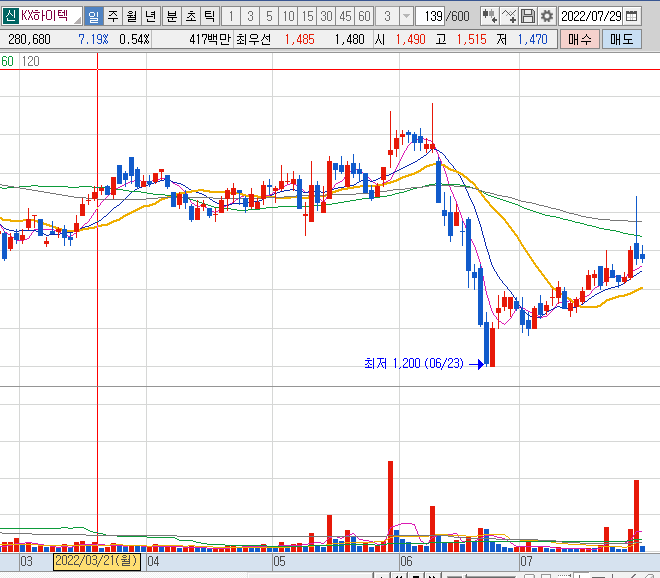Select the 15 interval button
The height and width of the screenshot is (578, 660).
point(308,16)
